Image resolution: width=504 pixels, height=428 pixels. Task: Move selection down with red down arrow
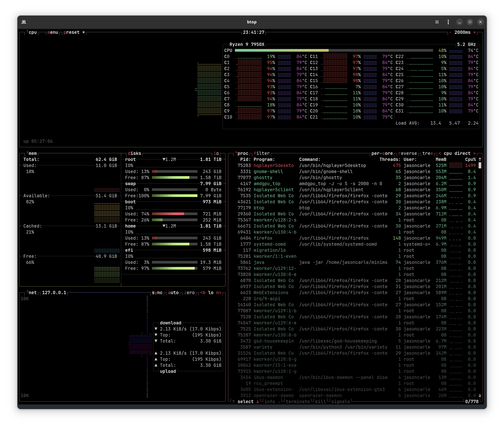[x=257, y=402]
